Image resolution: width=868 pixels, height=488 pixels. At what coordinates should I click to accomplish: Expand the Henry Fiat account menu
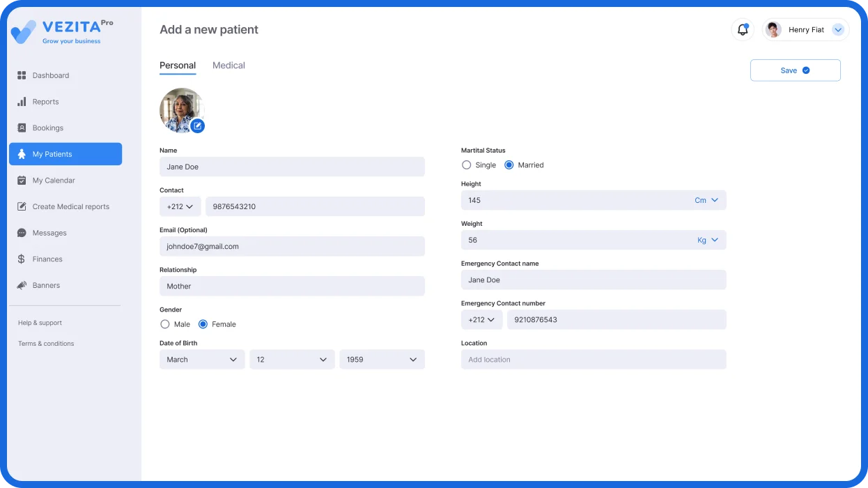pyautogui.click(x=838, y=30)
